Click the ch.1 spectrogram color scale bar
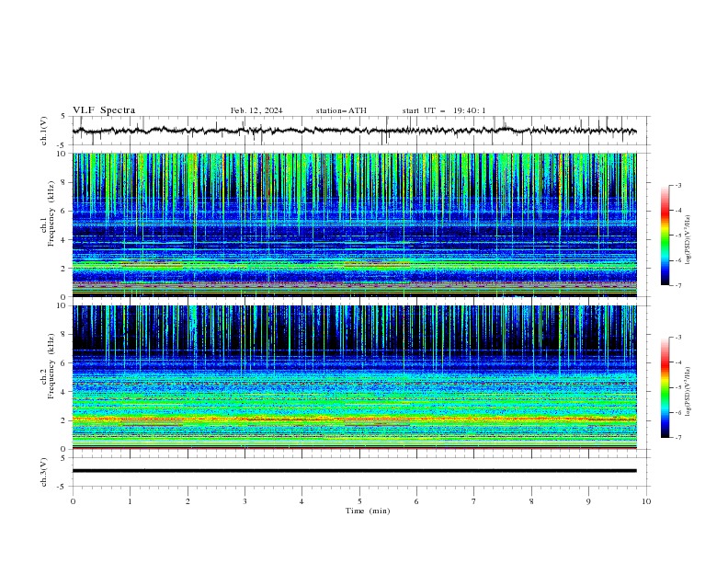The image size is (728, 563). [x=665, y=236]
